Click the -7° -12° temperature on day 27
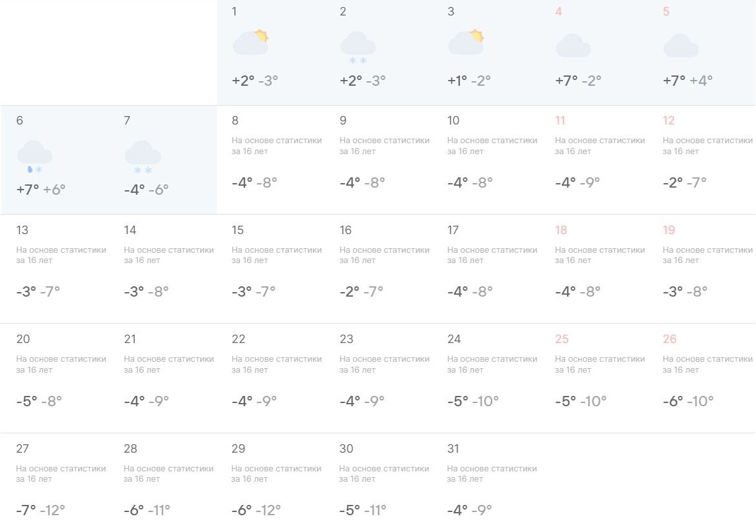Image resolution: width=756 pixels, height=532 pixels. click(x=41, y=510)
